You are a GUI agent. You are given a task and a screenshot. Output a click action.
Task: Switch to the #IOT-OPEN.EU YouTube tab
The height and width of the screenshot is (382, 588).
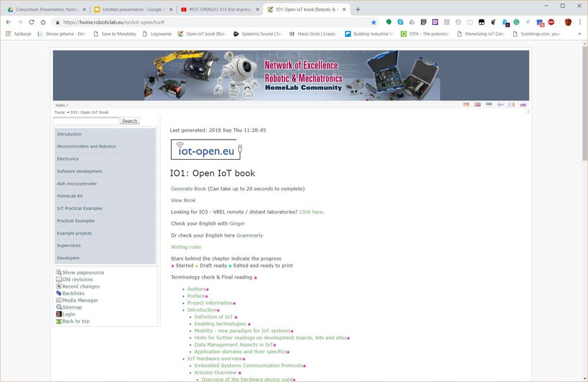[x=221, y=9]
